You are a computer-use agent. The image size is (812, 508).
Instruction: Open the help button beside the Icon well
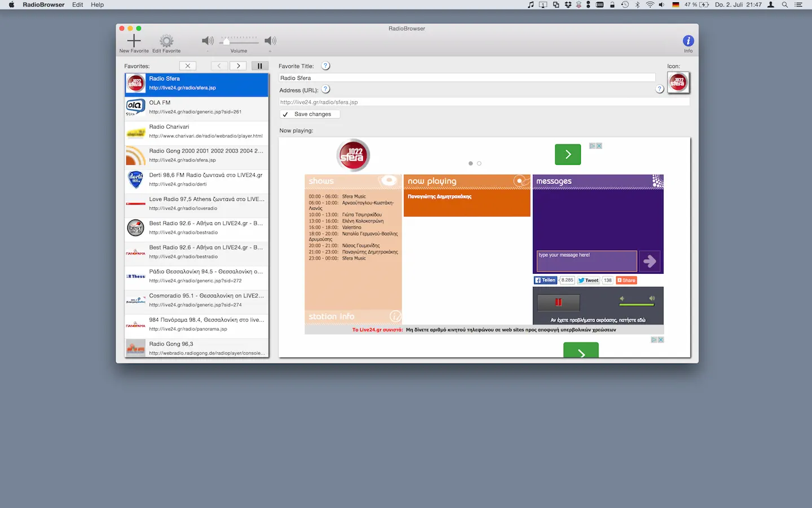pyautogui.click(x=660, y=89)
